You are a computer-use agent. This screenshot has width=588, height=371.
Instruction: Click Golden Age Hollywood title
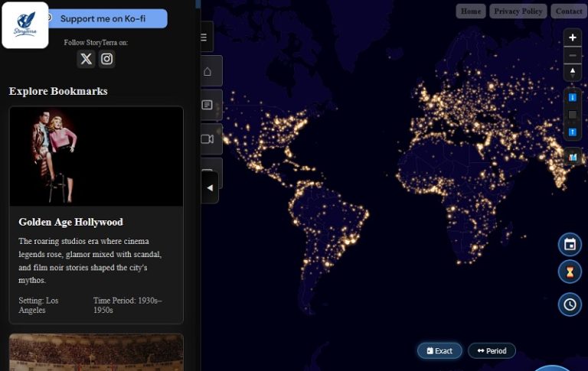pos(70,222)
